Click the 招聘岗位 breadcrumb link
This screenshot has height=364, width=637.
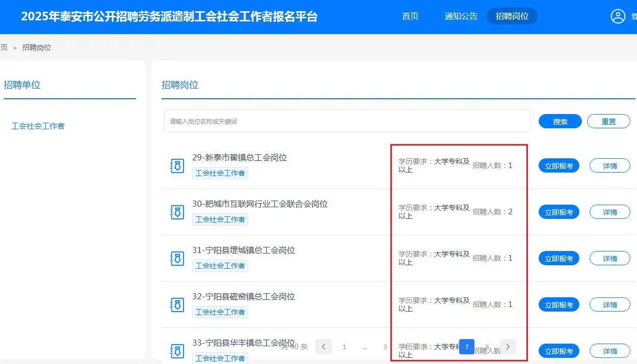[x=36, y=47]
